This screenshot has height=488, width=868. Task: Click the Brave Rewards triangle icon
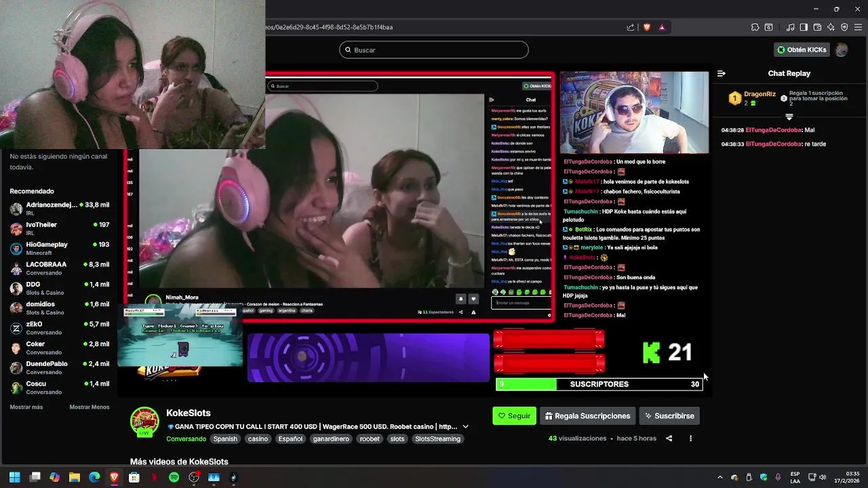click(662, 27)
